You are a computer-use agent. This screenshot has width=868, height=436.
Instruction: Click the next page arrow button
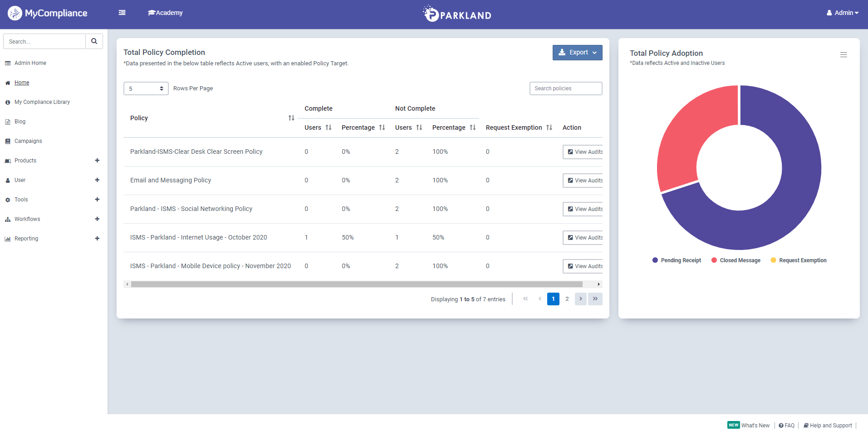581,299
